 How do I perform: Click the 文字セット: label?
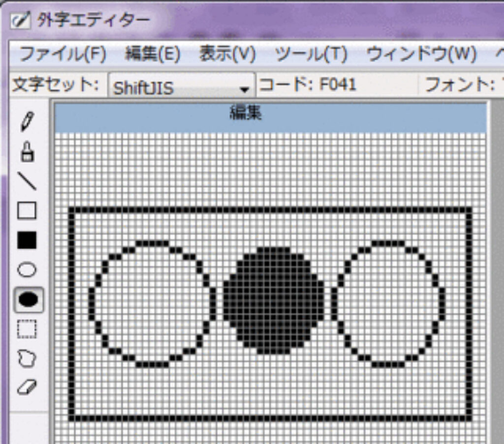(x=55, y=85)
